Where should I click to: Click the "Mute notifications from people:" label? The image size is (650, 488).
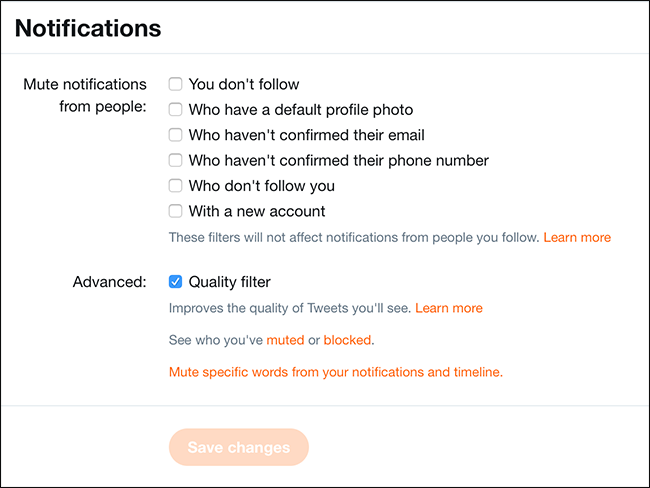(85, 96)
